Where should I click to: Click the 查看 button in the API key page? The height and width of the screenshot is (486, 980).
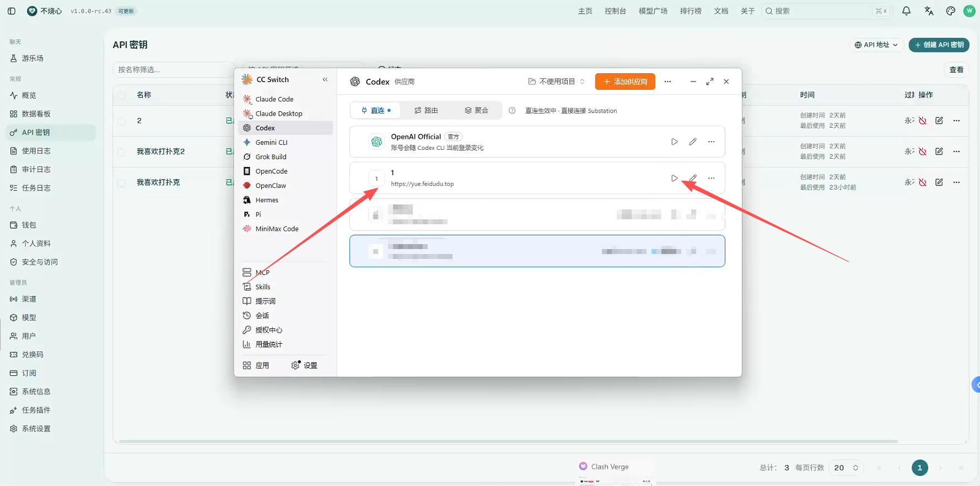(956, 69)
